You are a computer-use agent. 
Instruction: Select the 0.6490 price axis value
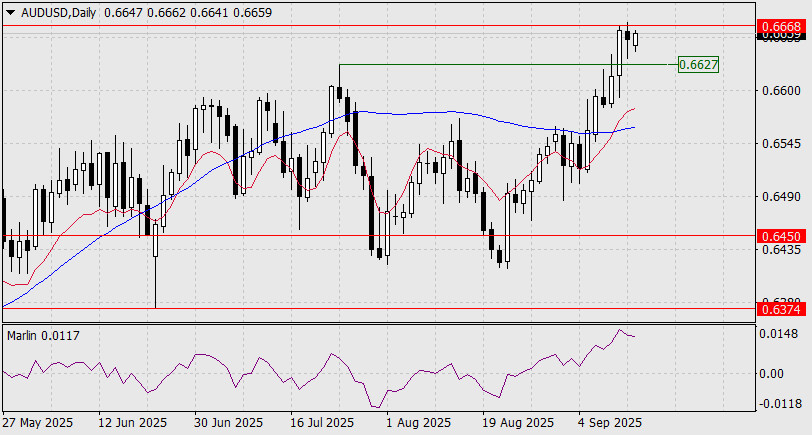pyautogui.click(x=781, y=197)
